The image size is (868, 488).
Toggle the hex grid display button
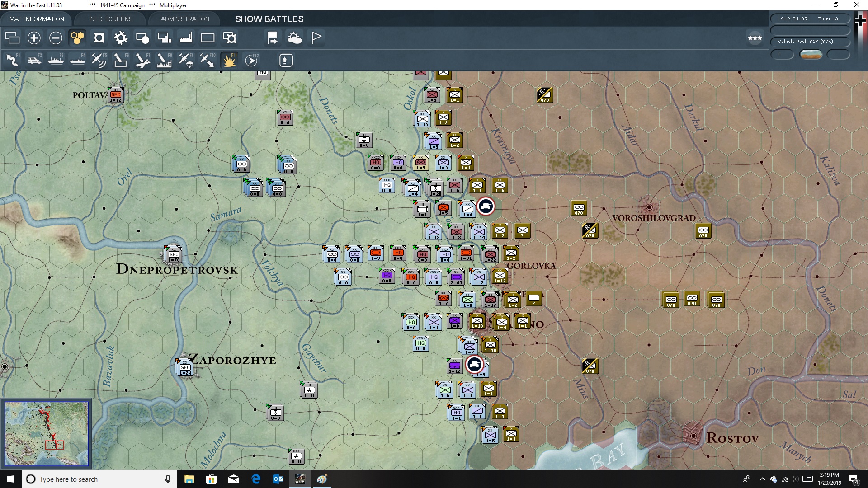click(77, 38)
